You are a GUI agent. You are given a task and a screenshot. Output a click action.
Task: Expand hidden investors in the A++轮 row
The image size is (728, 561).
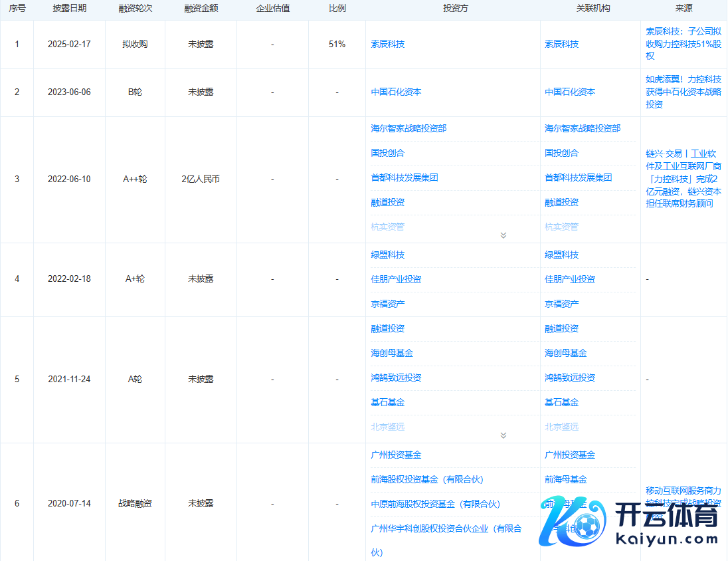click(x=503, y=235)
